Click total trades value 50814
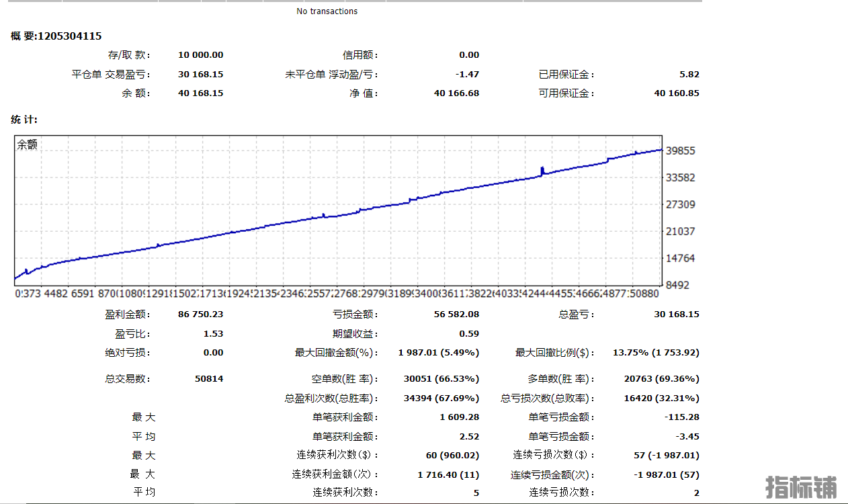This screenshot has height=504, width=848. click(x=210, y=378)
